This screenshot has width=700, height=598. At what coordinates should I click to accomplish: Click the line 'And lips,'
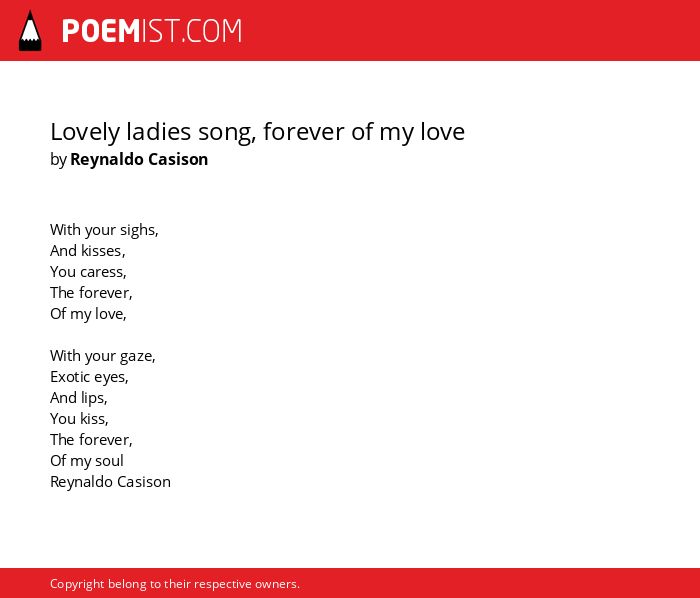tap(79, 398)
